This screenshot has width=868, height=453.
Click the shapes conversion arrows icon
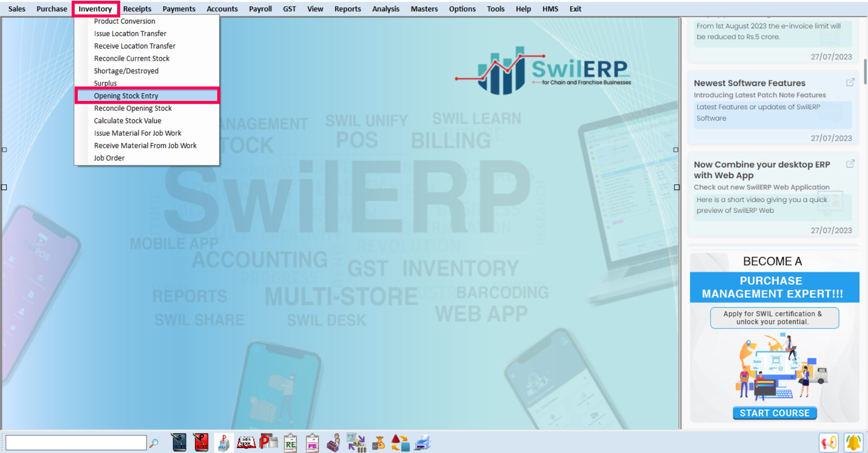(x=400, y=443)
